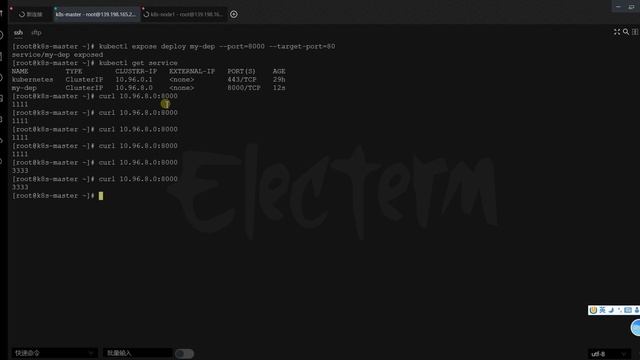Open the utf-8 encoding dropdown
This screenshot has width=640, height=360.
click(x=609, y=354)
